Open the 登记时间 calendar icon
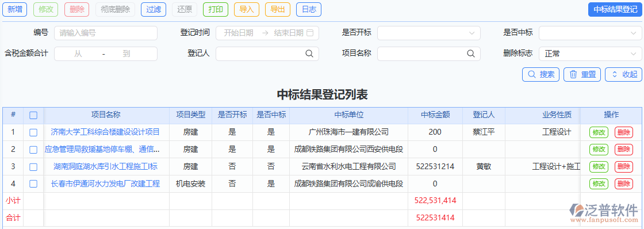 point(310,33)
